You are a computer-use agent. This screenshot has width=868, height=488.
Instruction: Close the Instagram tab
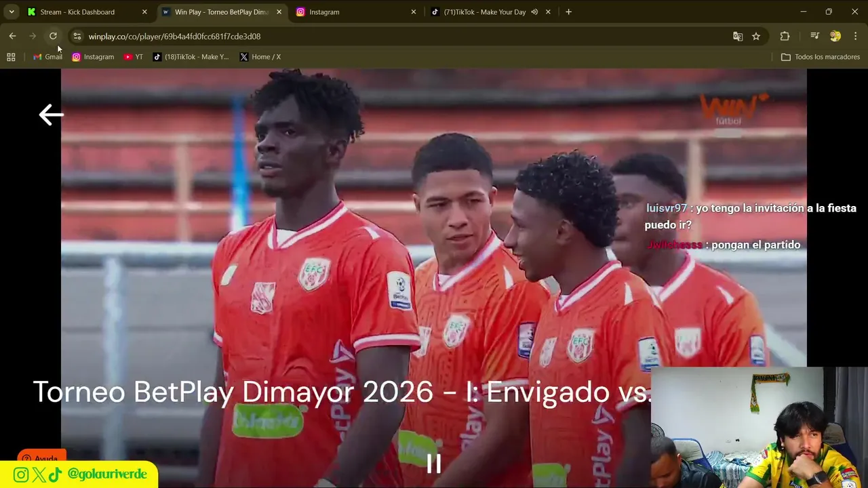(x=414, y=12)
